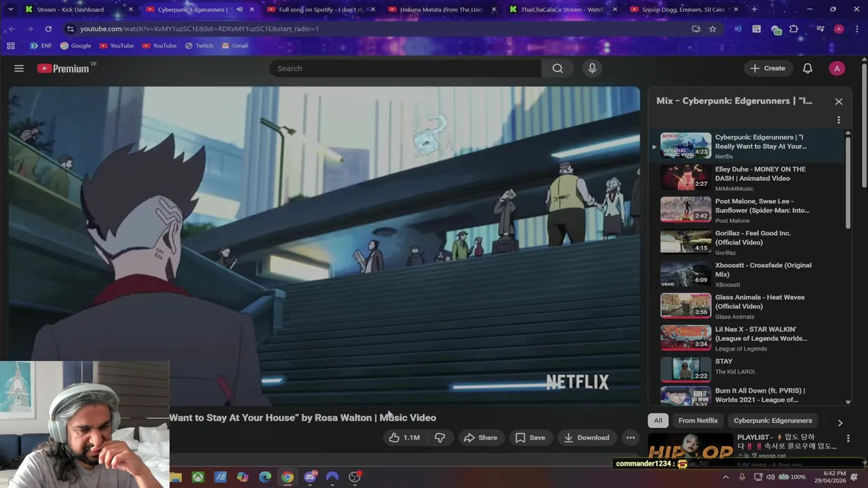Open Chrome extensions puzzle icon

click(x=794, y=29)
